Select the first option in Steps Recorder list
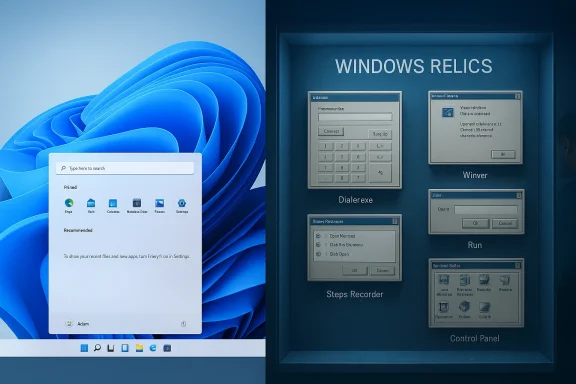Screen dimensions: 576x384 (x=336, y=236)
